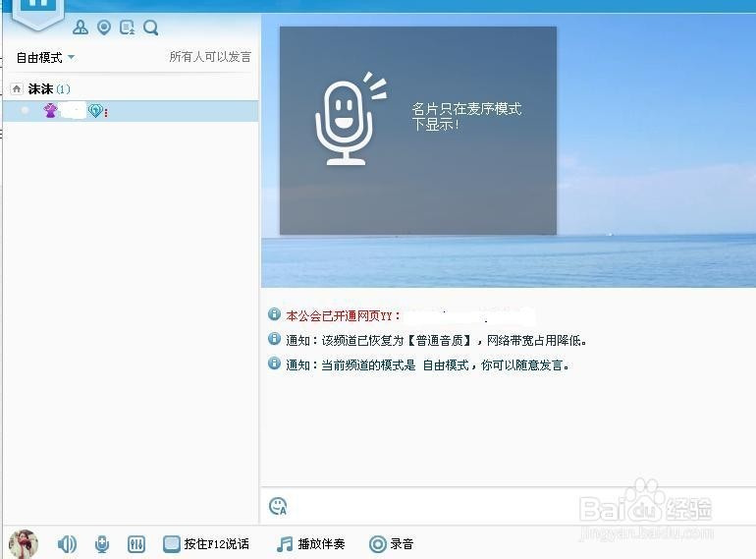The height and width of the screenshot is (559, 756).
Task: Toggle the 按住F12说话 speak button
Action: pos(206,544)
